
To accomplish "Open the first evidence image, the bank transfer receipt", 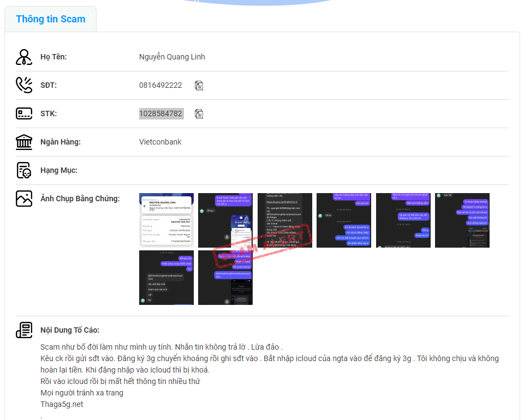I will [x=166, y=220].
